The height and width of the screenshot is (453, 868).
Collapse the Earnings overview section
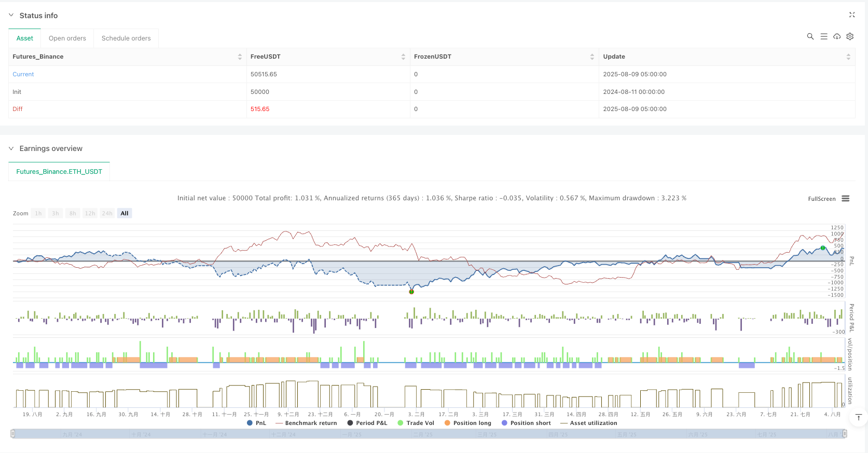coord(11,148)
